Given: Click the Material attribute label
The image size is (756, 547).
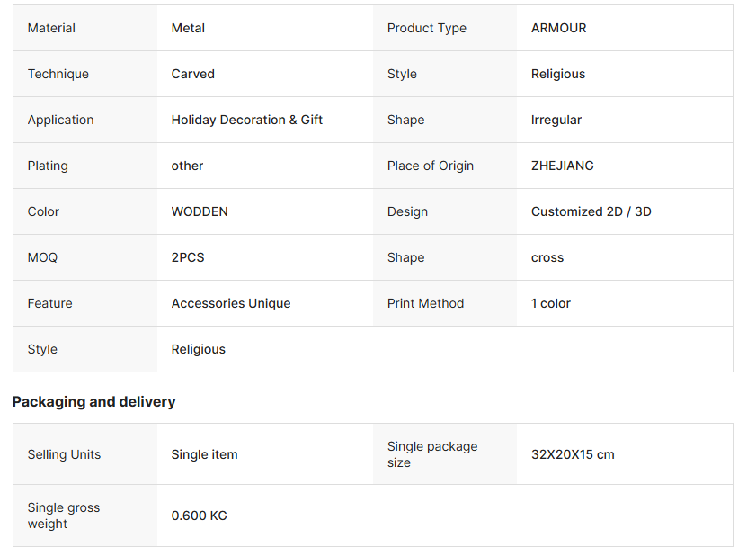Looking at the screenshot, I should click(x=51, y=28).
